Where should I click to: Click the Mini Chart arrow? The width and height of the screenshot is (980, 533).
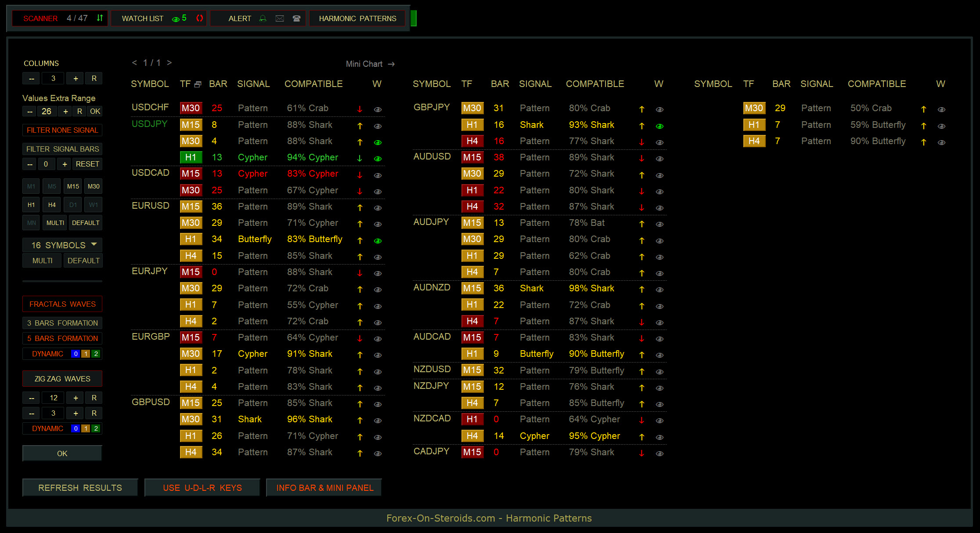(392, 64)
